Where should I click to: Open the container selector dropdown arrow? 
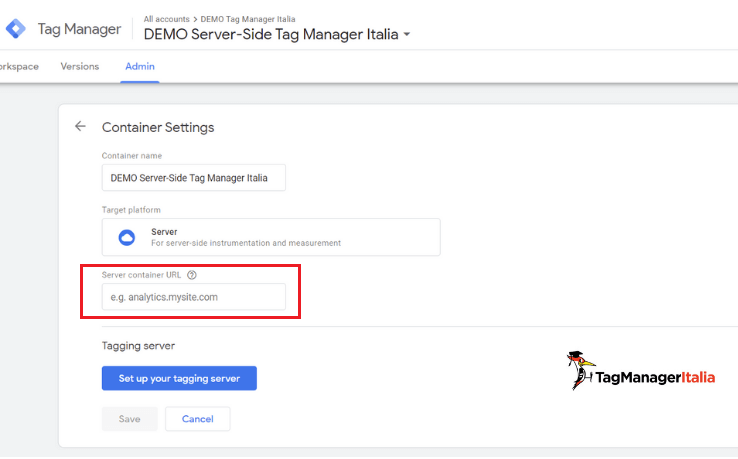point(407,34)
